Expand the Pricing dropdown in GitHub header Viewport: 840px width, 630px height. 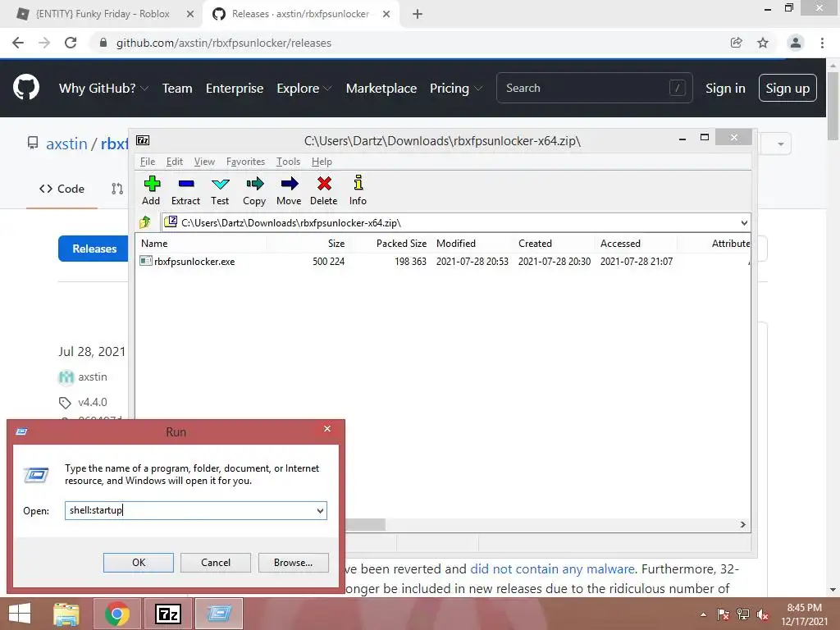point(456,89)
